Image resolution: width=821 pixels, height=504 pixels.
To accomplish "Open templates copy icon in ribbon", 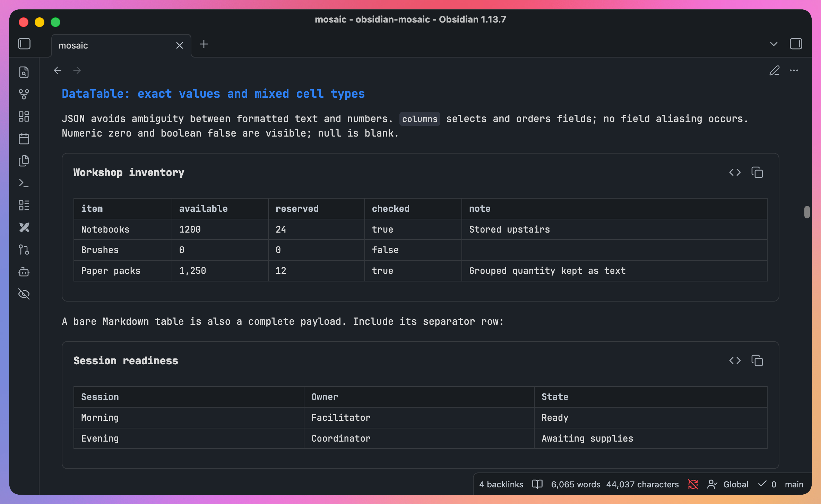I will pos(24,161).
